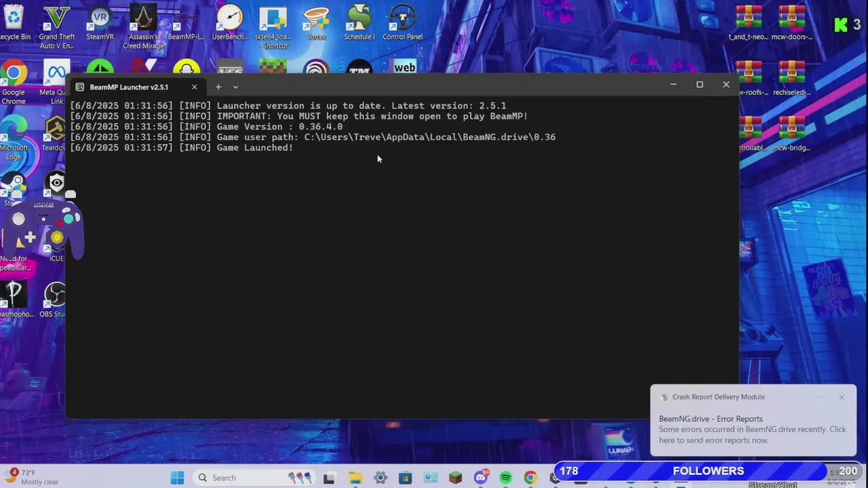This screenshot has width=868, height=488.
Task: Open the BeamMP-Launcher desktop shortcut
Action: coord(186,22)
